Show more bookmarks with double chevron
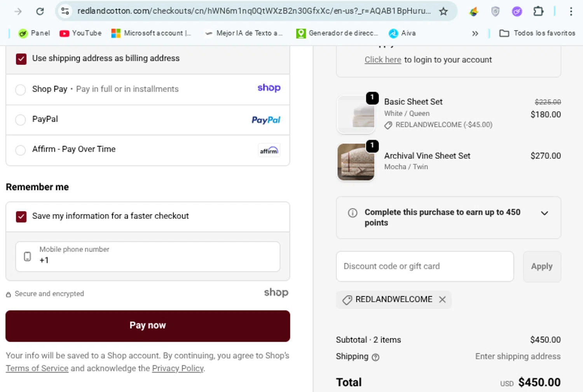Viewport: 583px width, 392px height. coord(475,33)
